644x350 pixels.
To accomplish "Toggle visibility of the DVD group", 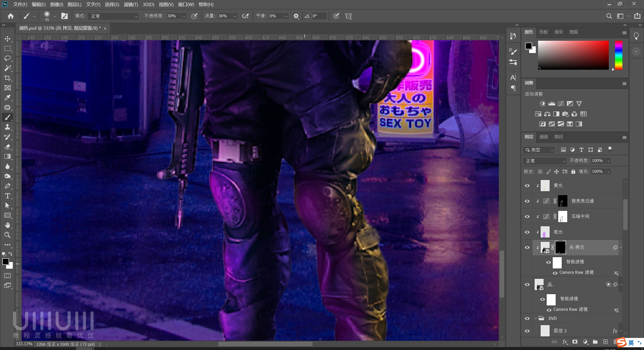I will (527, 319).
